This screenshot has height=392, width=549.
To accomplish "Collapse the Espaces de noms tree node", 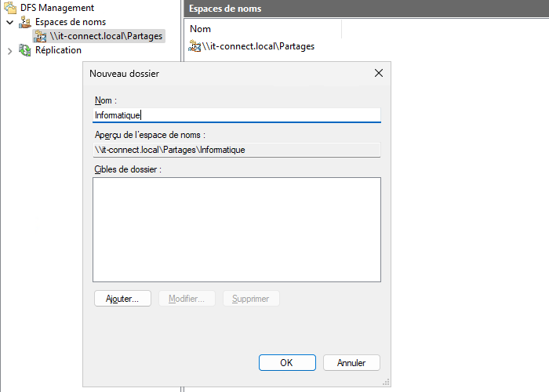I will click(9, 23).
